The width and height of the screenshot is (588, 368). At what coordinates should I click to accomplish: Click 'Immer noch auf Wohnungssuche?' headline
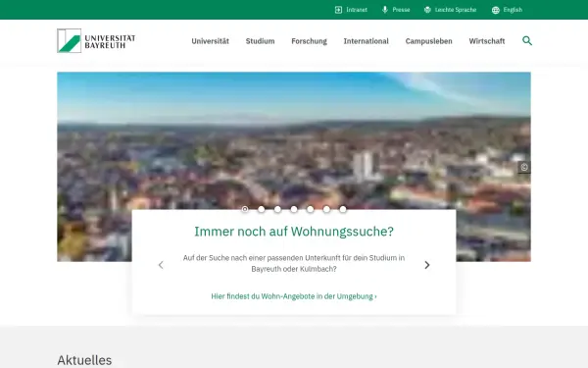point(294,232)
